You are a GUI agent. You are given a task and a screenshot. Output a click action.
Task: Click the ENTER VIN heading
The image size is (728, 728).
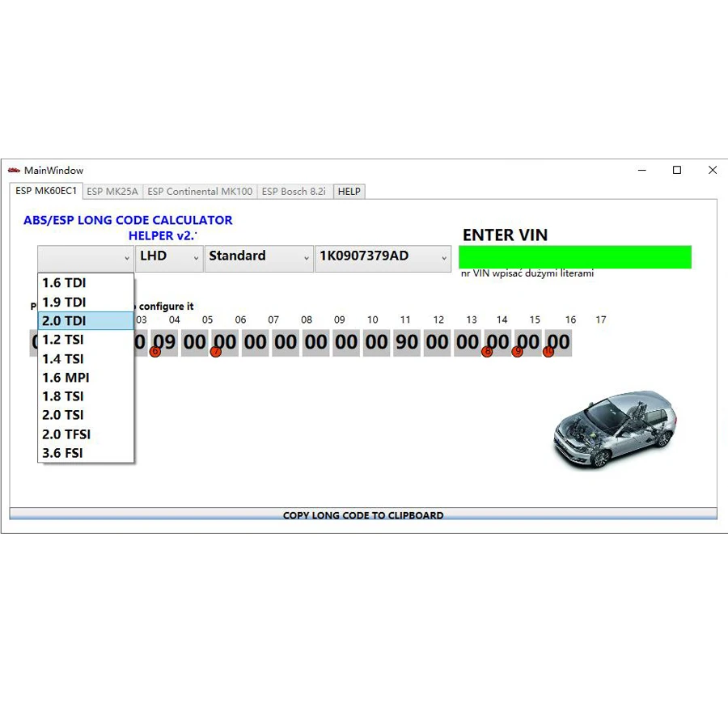coord(505,235)
